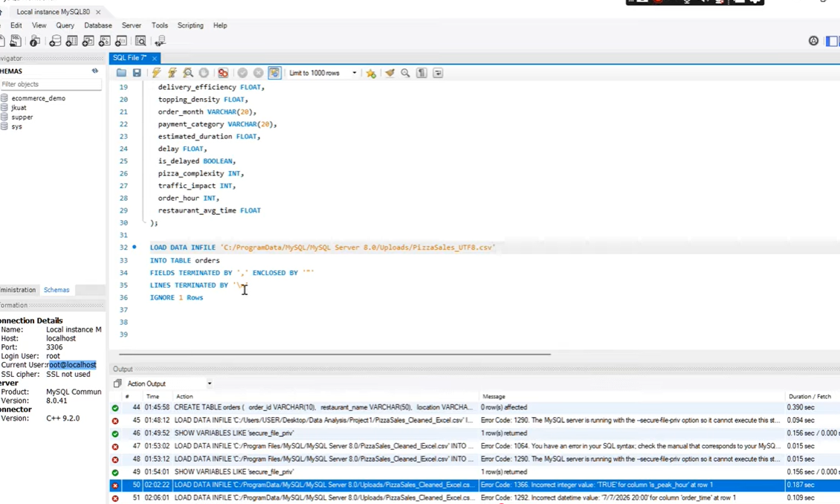Execute the whole script with lightning bolt
This screenshot has height=504, width=840.
pyautogui.click(x=156, y=73)
